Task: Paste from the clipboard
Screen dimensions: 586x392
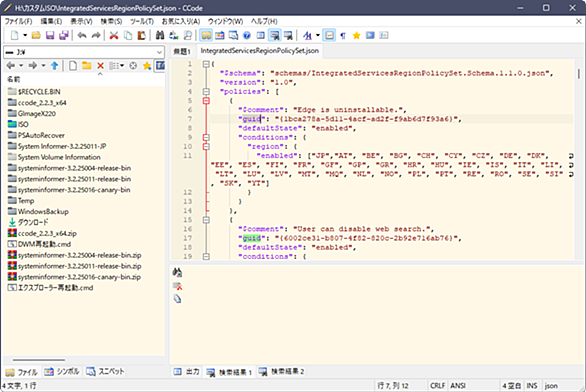Action: click(142, 36)
